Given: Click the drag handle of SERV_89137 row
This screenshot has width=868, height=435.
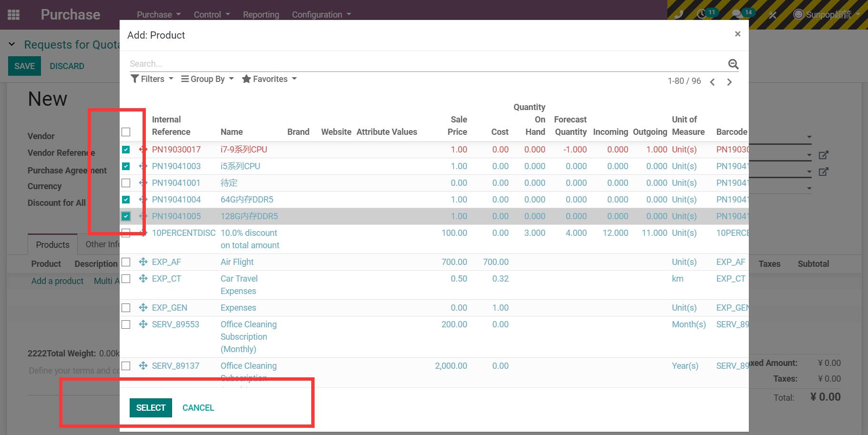Looking at the screenshot, I should [x=143, y=365].
